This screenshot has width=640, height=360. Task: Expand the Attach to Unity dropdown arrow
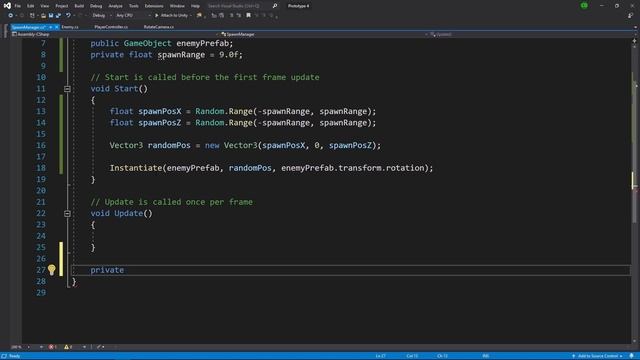click(191, 16)
